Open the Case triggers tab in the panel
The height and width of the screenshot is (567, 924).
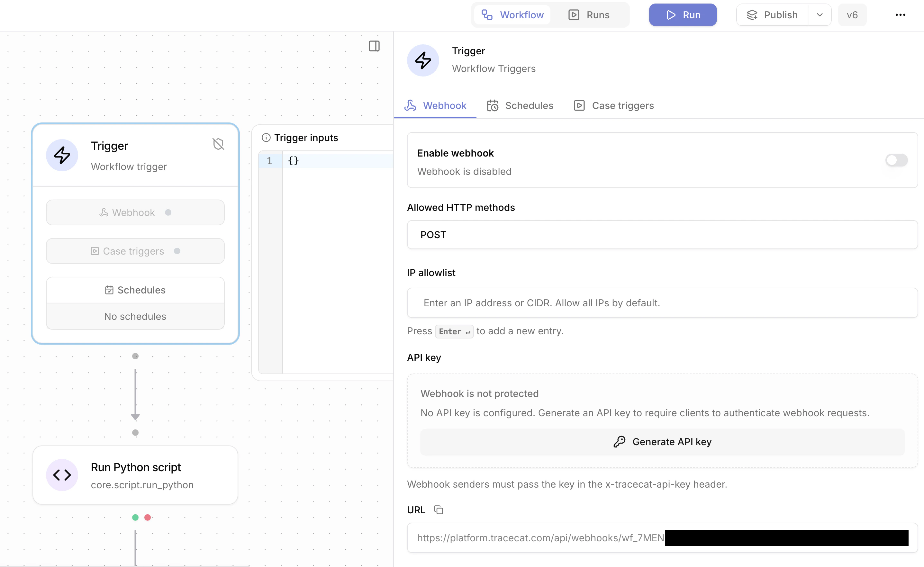point(613,105)
